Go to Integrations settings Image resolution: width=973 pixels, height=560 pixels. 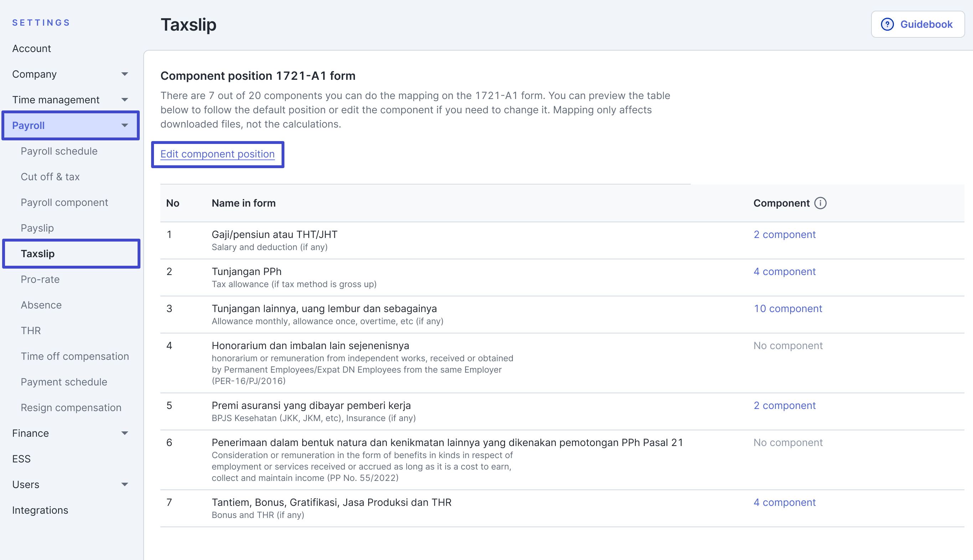click(40, 510)
